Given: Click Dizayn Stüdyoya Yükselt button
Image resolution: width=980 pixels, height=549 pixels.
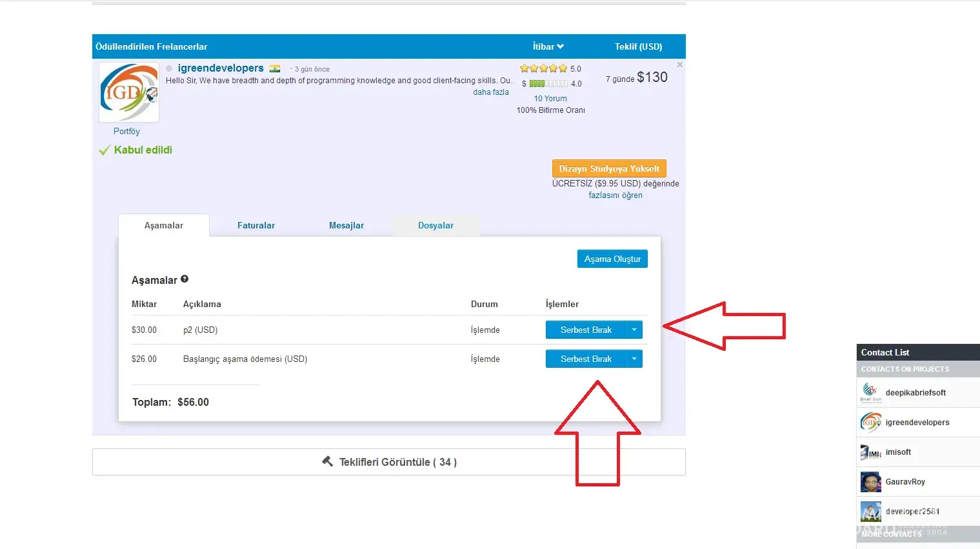Looking at the screenshot, I should pos(609,168).
